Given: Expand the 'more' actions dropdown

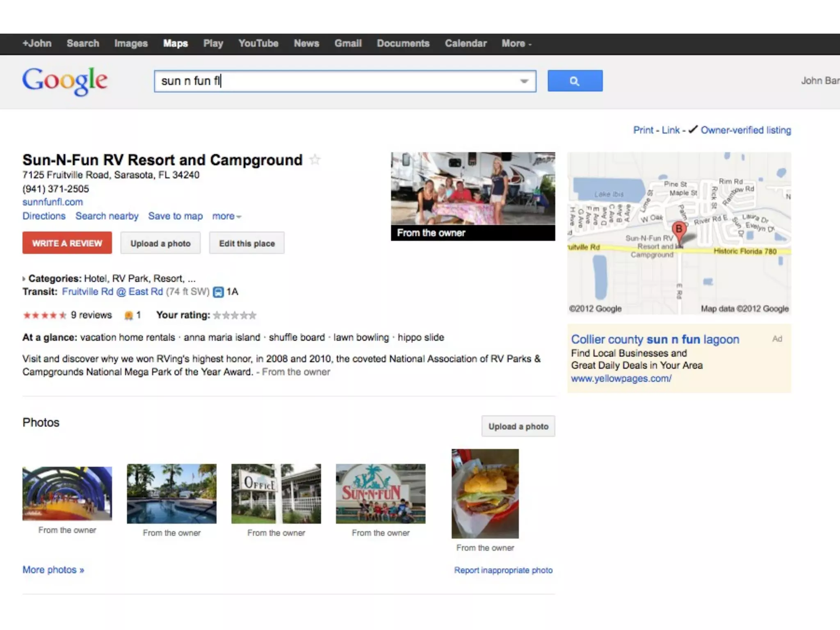Looking at the screenshot, I should 226,216.
